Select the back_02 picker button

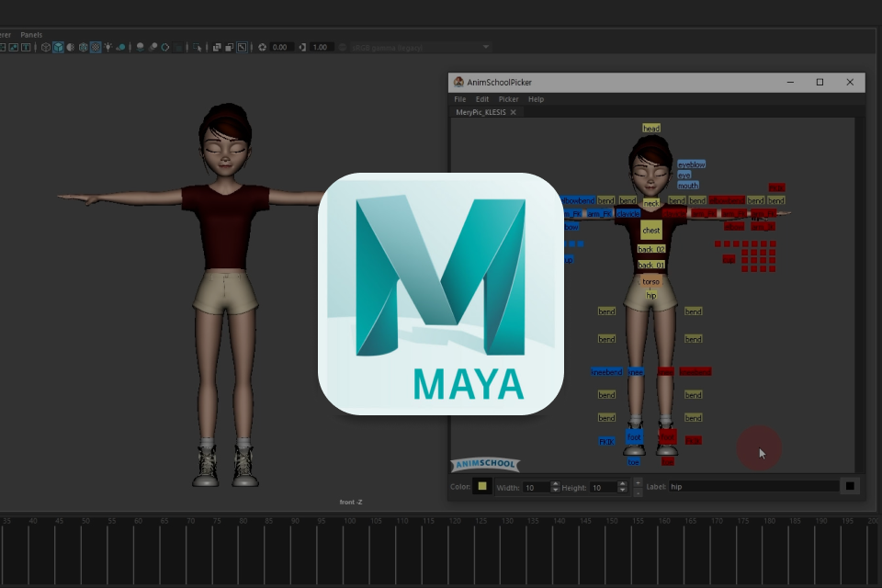tap(651, 249)
